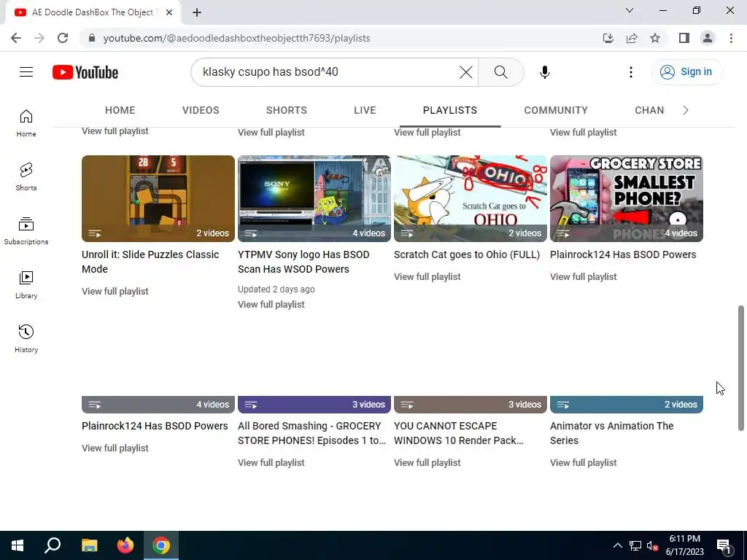Click the YouTube logo
The width and height of the screenshot is (747, 560).
[x=85, y=72]
